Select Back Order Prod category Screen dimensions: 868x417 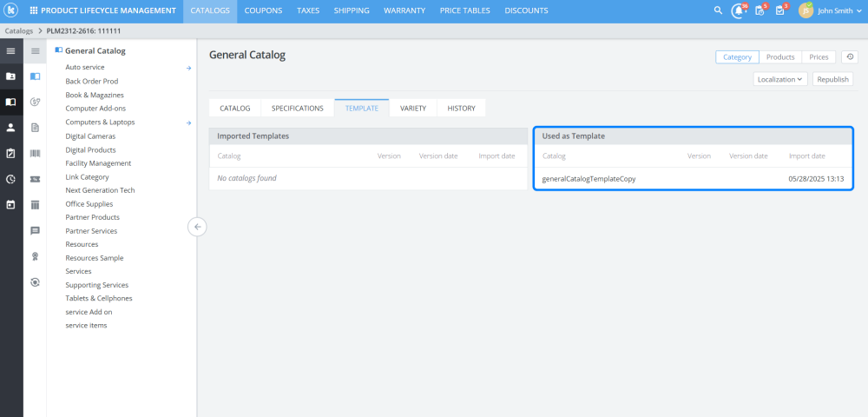coord(91,82)
